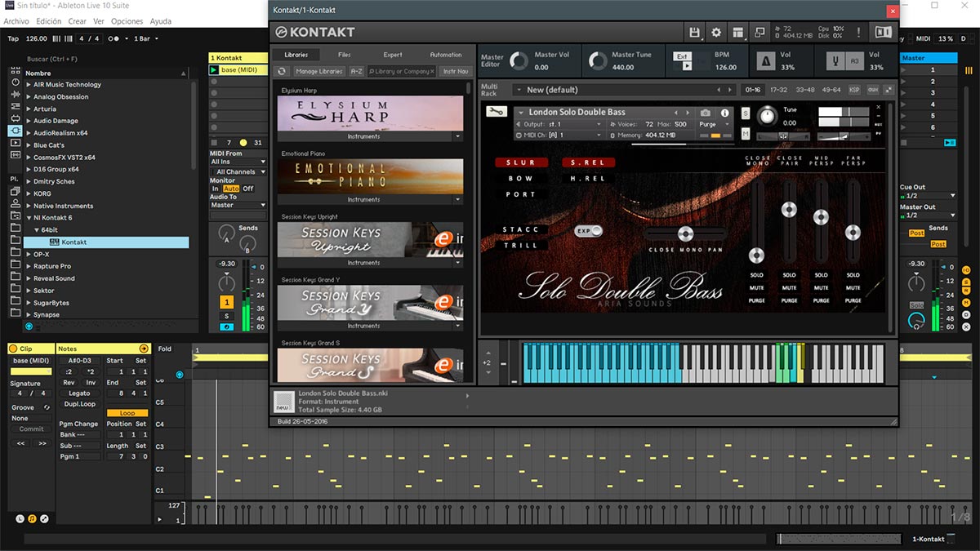Image resolution: width=980 pixels, height=551 pixels.
Task: Click the snapshot camera icon
Action: (x=706, y=113)
